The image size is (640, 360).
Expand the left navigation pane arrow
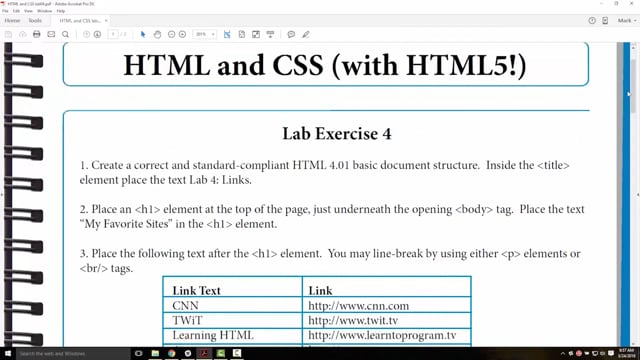pos(2,195)
